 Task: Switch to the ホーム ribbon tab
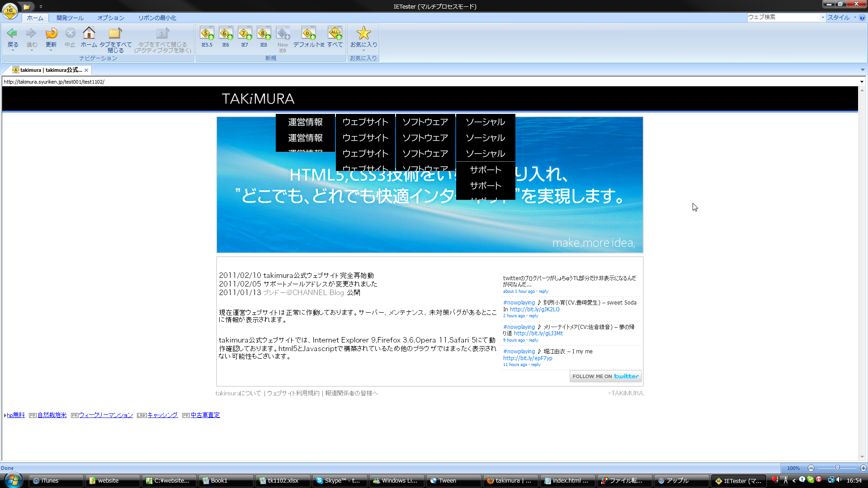[35, 18]
